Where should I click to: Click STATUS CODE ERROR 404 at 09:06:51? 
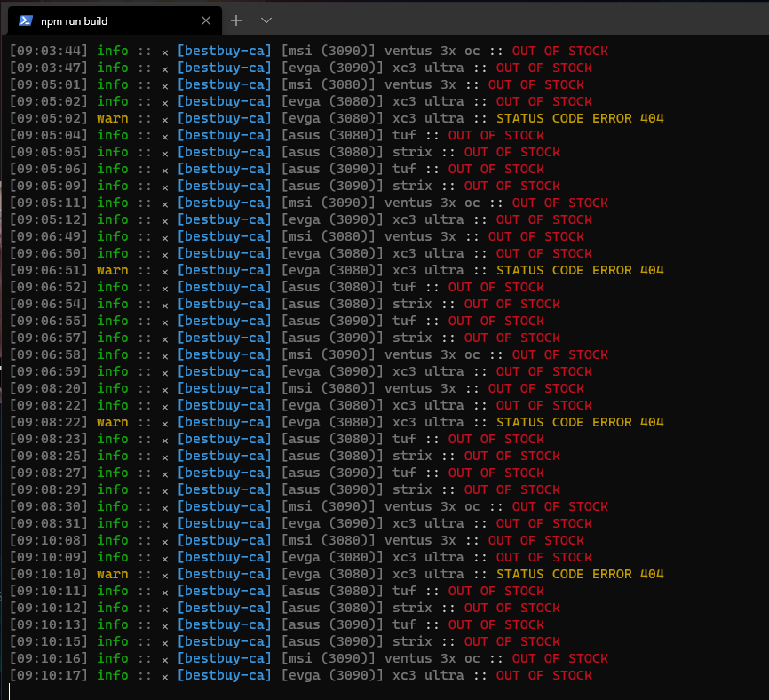[580, 270]
